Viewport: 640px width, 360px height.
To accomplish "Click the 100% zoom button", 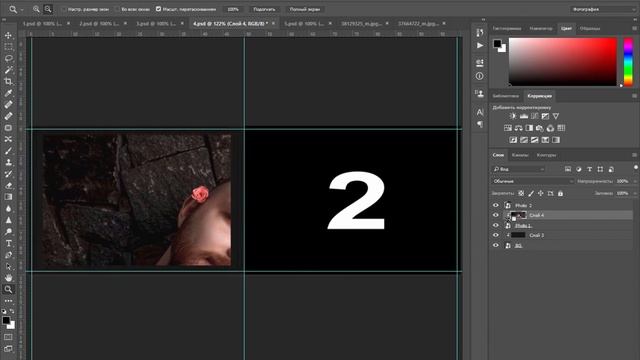I will [x=233, y=9].
